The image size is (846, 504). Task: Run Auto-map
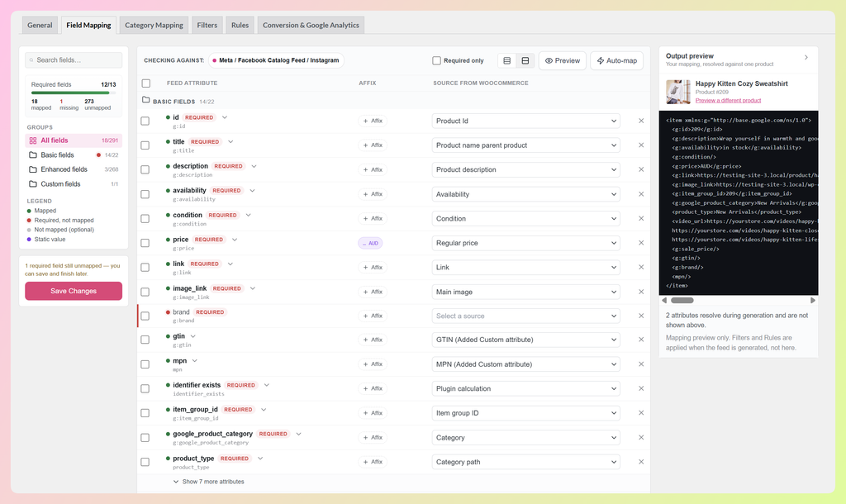tap(616, 60)
